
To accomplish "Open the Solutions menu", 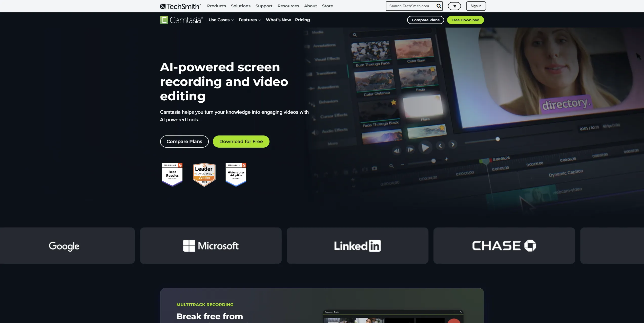I will pyautogui.click(x=241, y=6).
